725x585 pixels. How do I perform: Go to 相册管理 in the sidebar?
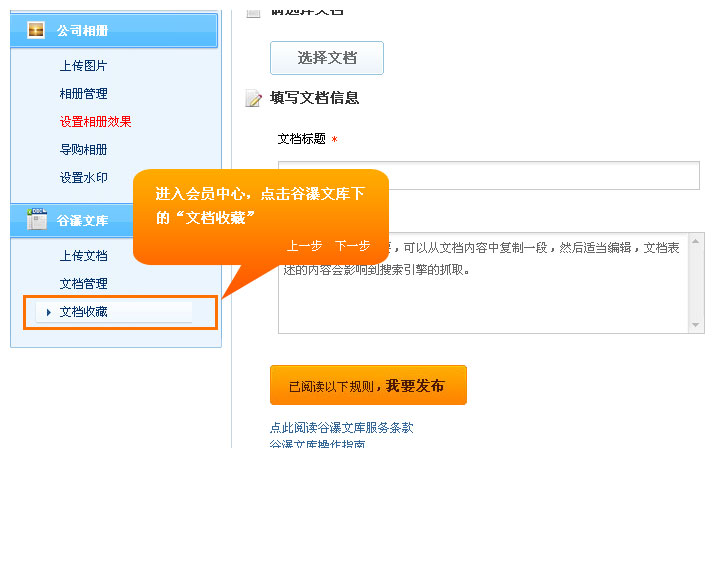click(83, 94)
